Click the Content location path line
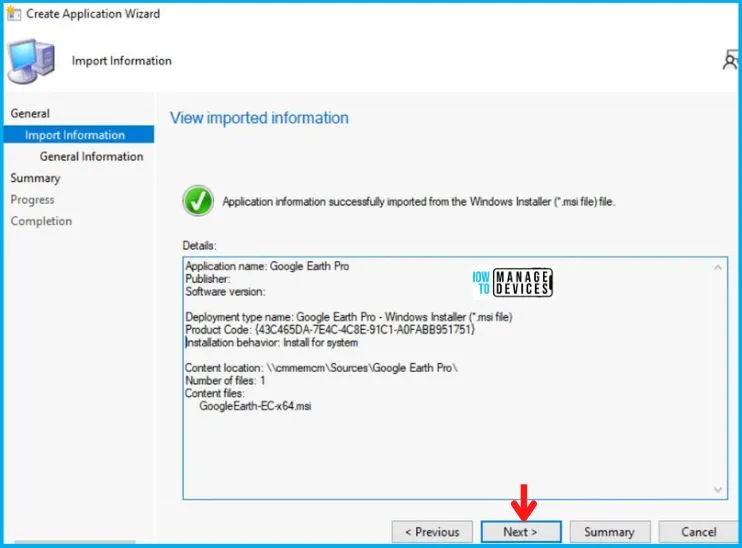This screenshot has width=742, height=548. (x=321, y=368)
